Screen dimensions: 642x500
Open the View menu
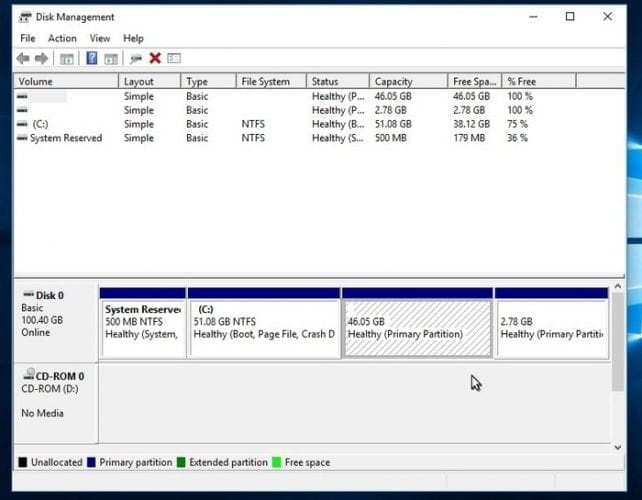pos(100,38)
